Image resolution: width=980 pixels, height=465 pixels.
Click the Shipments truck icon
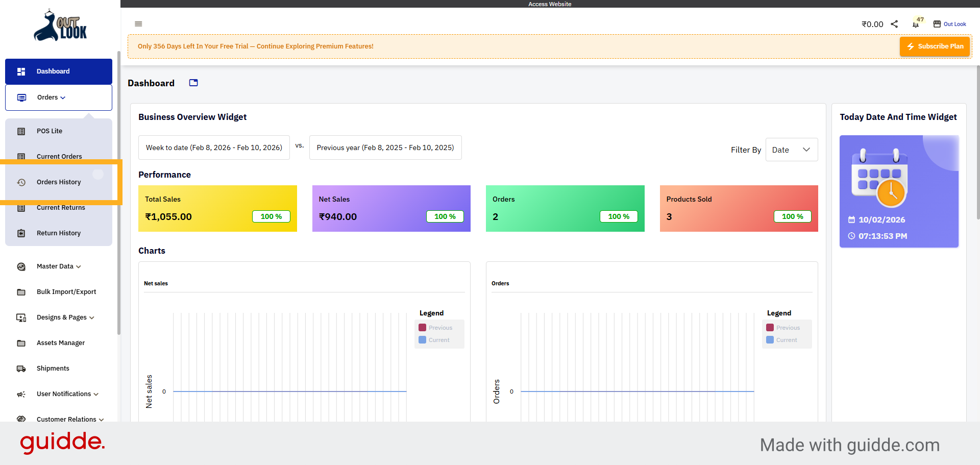click(x=21, y=368)
